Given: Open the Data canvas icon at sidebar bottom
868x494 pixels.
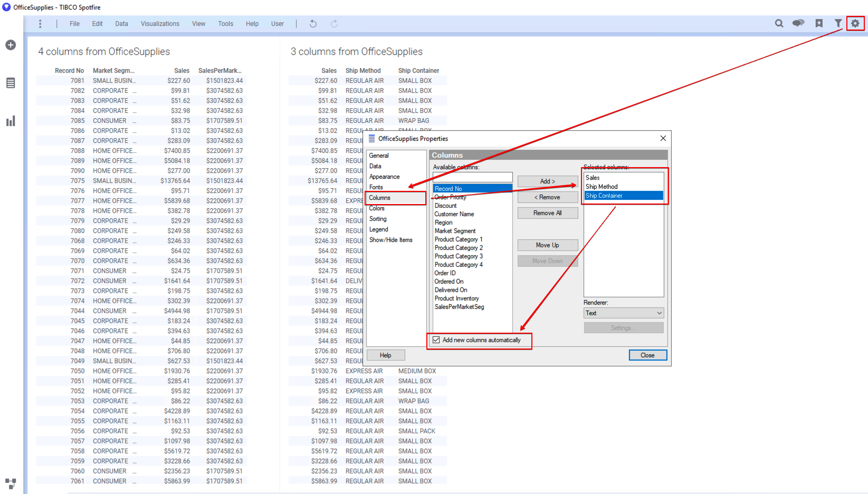Looking at the screenshot, I should click(11, 483).
